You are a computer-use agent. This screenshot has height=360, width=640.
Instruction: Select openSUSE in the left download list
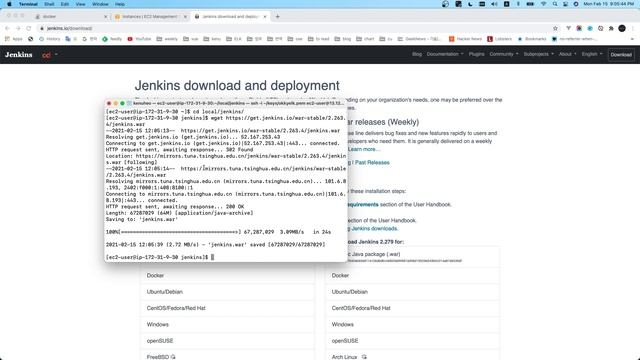coord(227,341)
